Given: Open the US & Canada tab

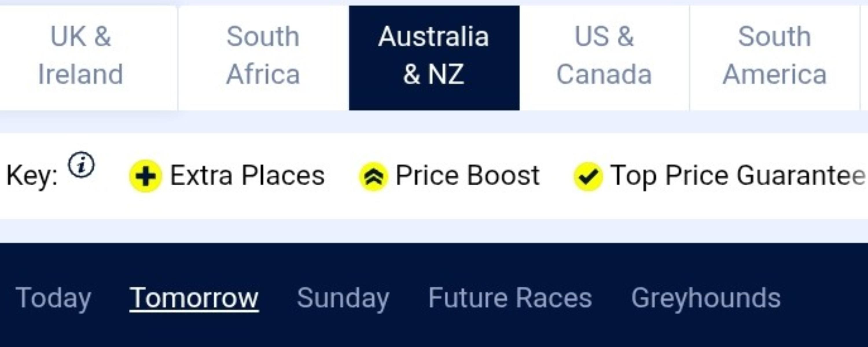Looking at the screenshot, I should (x=604, y=56).
